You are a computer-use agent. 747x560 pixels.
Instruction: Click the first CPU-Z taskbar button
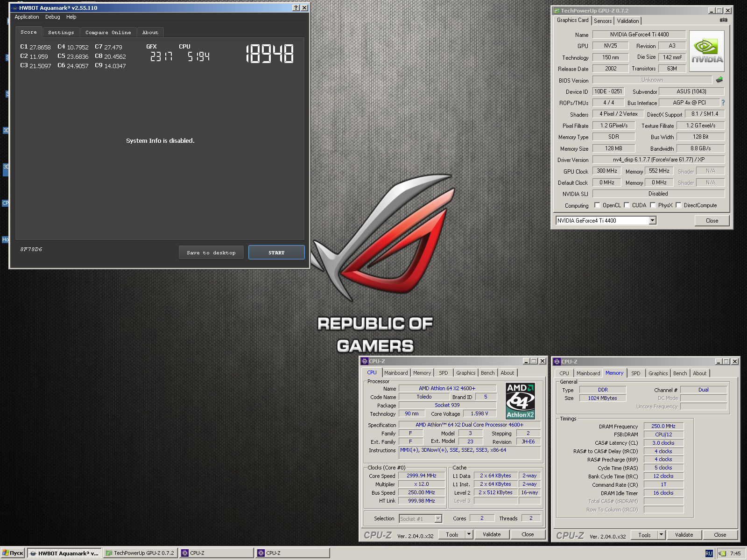pyautogui.click(x=216, y=553)
